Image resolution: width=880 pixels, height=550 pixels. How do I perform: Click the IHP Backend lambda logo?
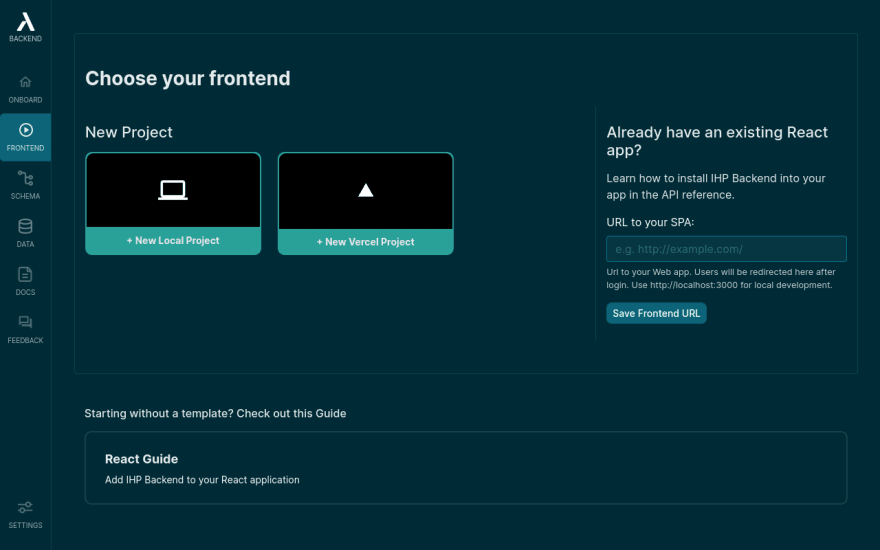tap(25, 22)
